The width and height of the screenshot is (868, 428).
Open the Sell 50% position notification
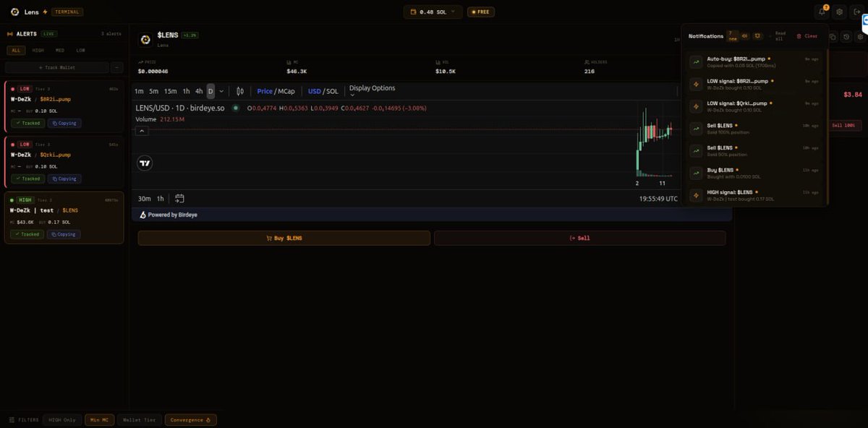pyautogui.click(x=754, y=150)
